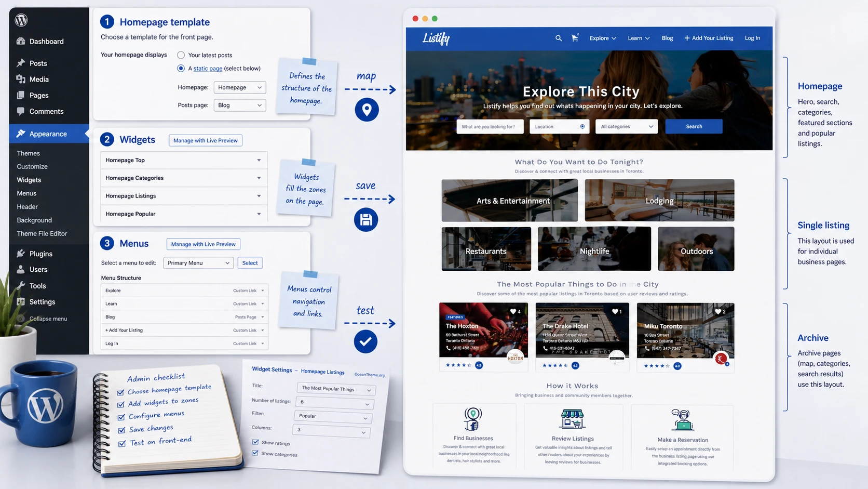Open Learn menu in Listify navigation
This screenshot has height=489, width=868.
639,38
